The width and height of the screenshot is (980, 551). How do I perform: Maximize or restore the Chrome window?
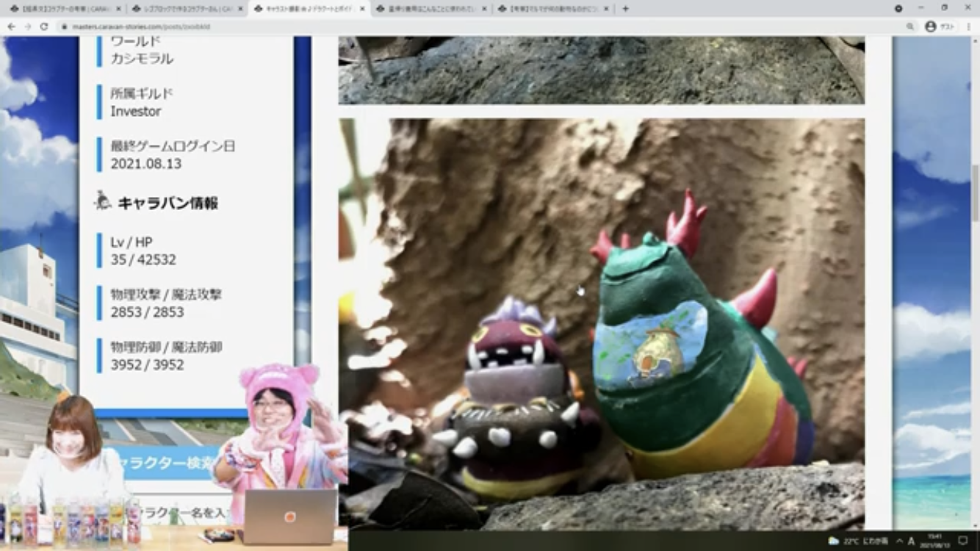tap(945, 8)
